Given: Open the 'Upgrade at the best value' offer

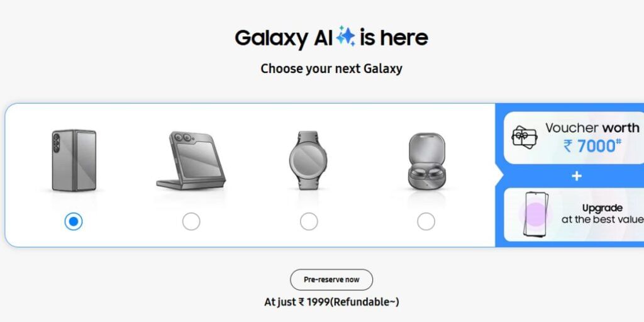Looking at the screenshot, I should coord(574,214).
